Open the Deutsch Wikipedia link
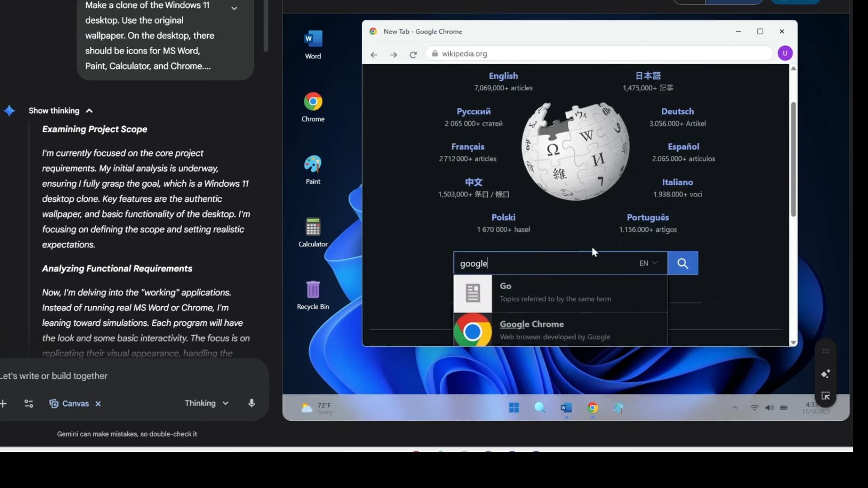Viewport: 868px width, 488px height. 677,112
